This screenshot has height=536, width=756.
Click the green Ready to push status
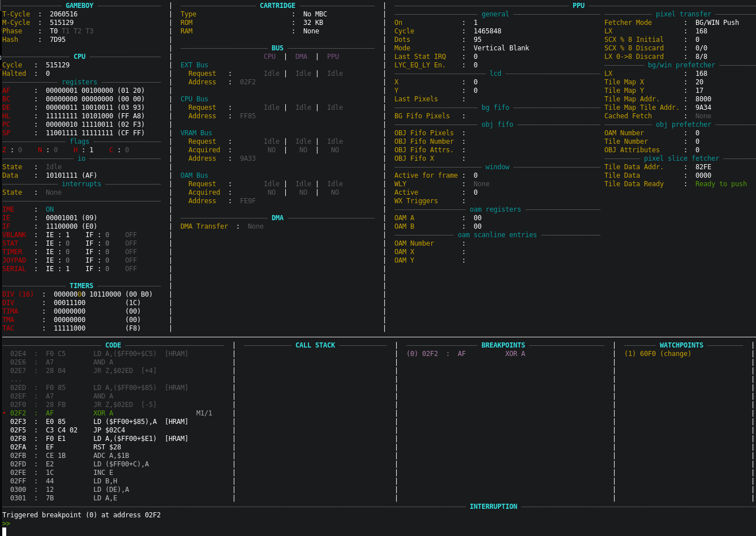coord(721,184)
